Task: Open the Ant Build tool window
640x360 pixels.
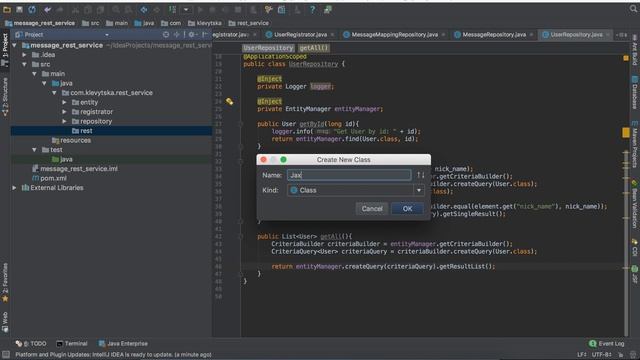Action: [x=635, y=49]
